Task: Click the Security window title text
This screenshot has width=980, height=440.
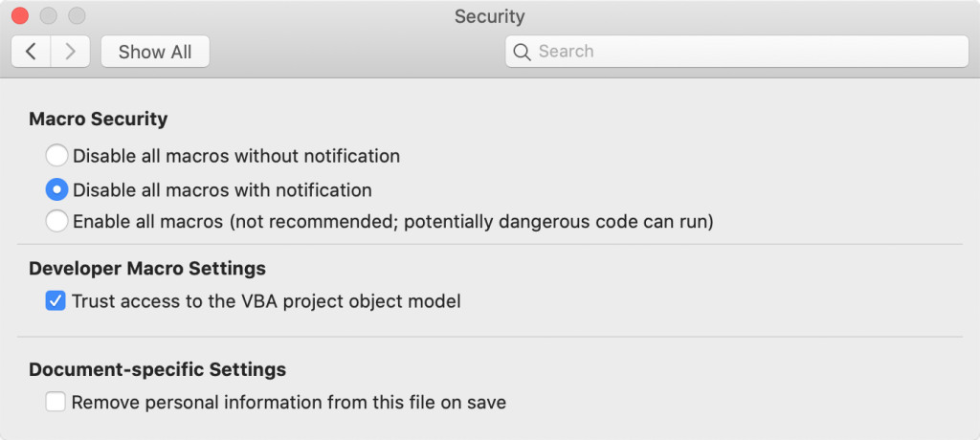Action: click(489, 16)
